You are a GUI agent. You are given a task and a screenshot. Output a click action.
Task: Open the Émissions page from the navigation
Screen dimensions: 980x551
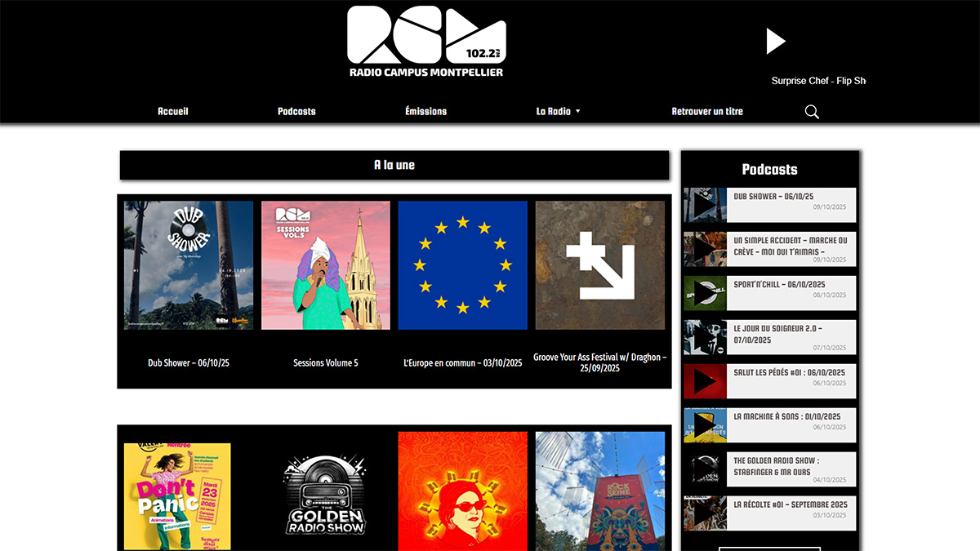[x=425, y=111]
